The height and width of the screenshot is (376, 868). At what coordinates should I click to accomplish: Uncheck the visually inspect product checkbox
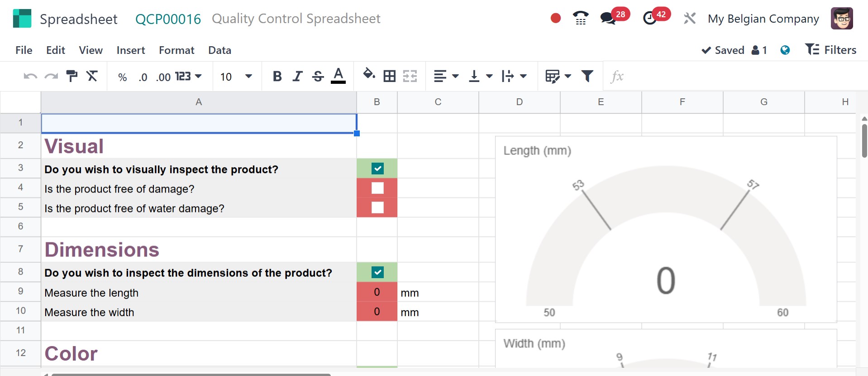(377, 169)
